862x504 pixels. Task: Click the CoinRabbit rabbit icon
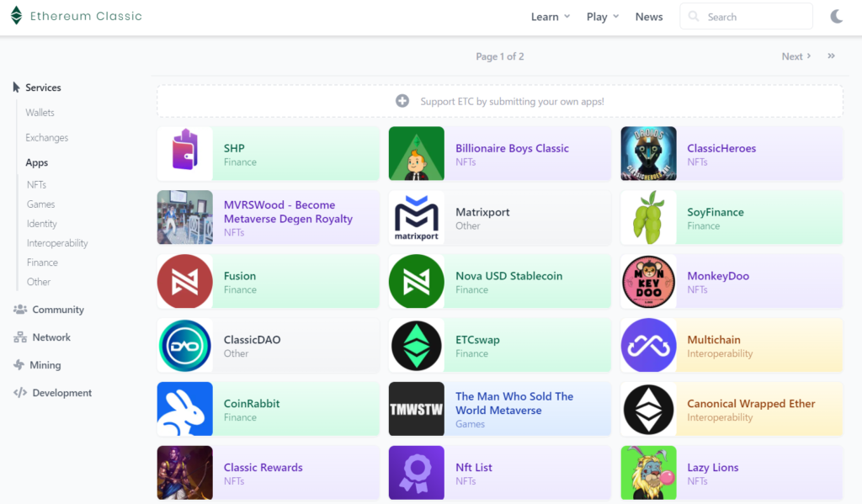185,410
